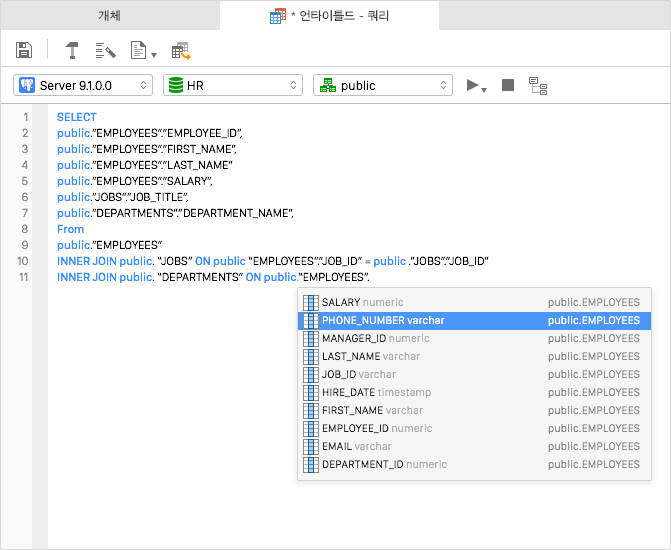Open the query builder hammer tool
The image size is (671, 550).
click(73, 50)
